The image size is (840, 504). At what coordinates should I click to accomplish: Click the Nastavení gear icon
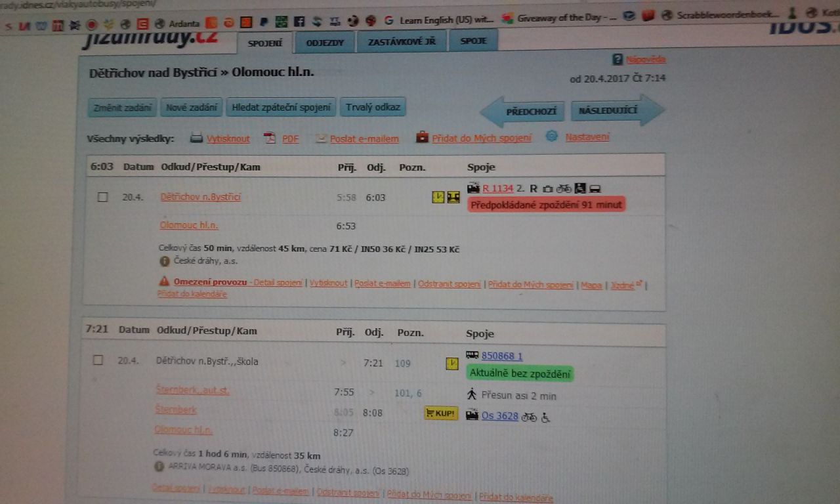tap(552, 136)
